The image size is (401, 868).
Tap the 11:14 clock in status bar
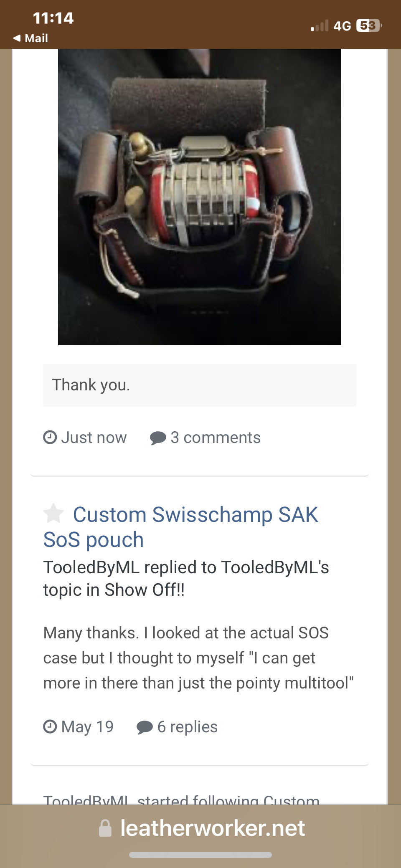tap(53, 18)
